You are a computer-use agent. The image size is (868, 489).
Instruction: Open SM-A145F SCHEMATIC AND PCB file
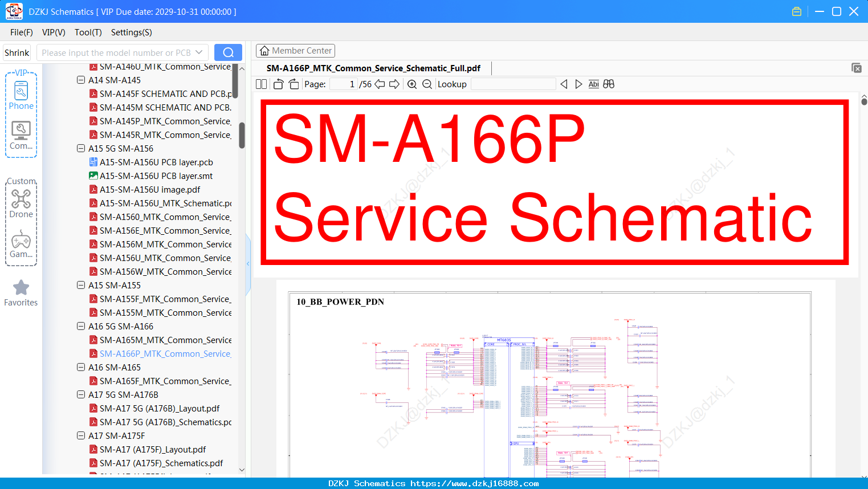coord(161,94)
